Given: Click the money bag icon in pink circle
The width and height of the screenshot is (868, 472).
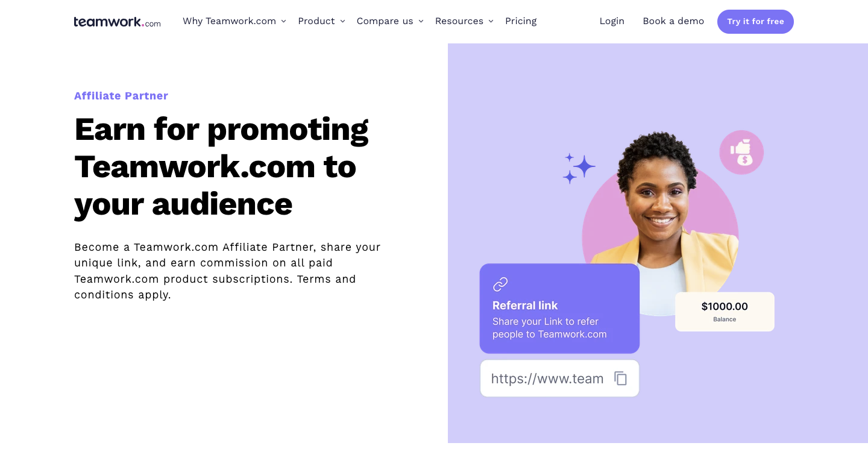Looking at the screenshot, I should tap(741, 153).
